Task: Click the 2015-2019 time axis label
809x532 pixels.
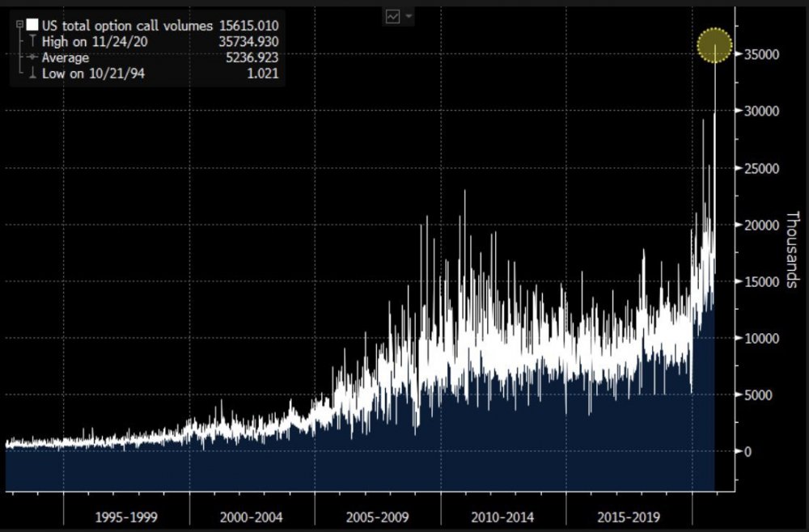Action: (x=629, y=517)
